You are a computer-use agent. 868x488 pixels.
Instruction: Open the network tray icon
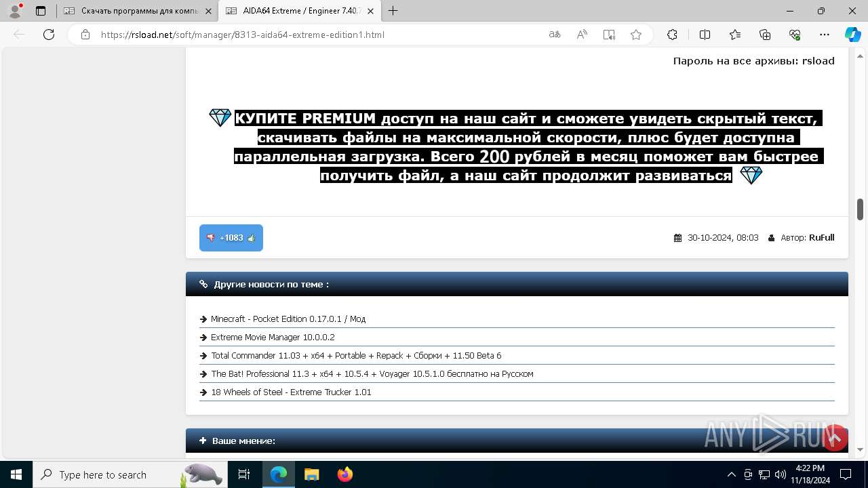click(764, 474)
